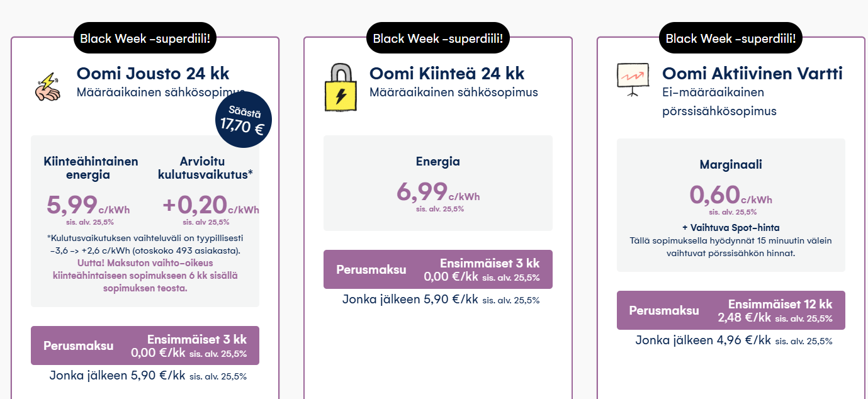This screenshot has width=868, height=399.
Task: Click the Perusmaksu bar in the Kiinteä card
Action: (x=438, y=269)
